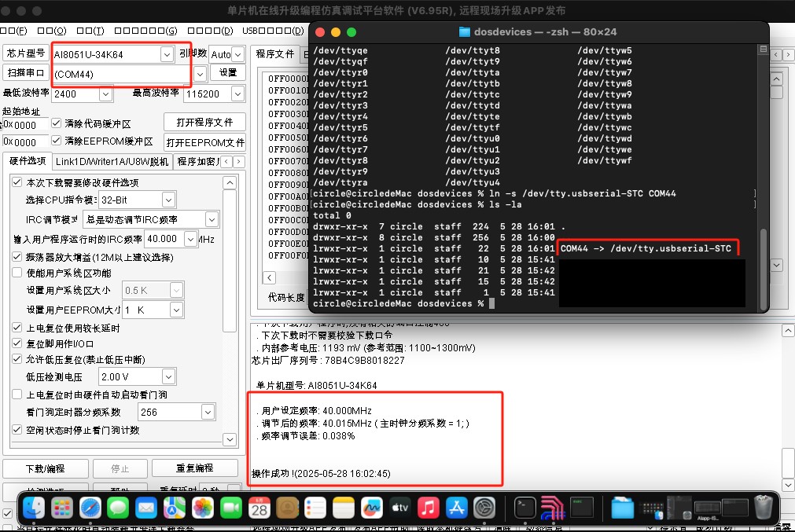
Task: Open Finder from the Dock
Action: click(x=34, y=507)
